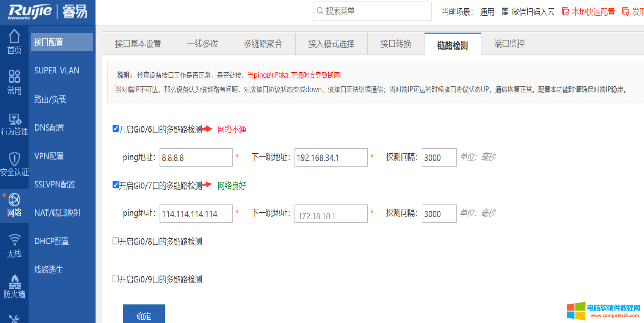Screen dimensions: 644x323
Task: Open the 行为管理 sidebar icon
Action: [14, 119]
